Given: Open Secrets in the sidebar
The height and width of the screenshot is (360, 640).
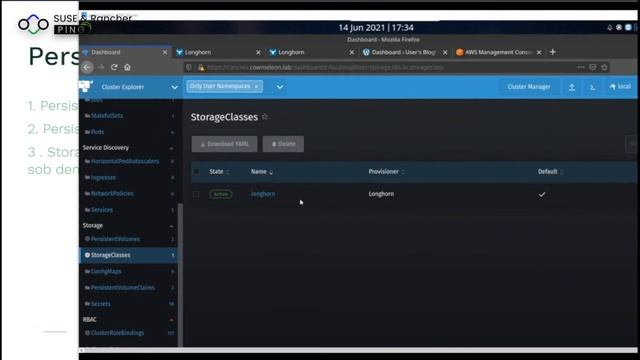Looking at the screenshot, I should point(100,304).
